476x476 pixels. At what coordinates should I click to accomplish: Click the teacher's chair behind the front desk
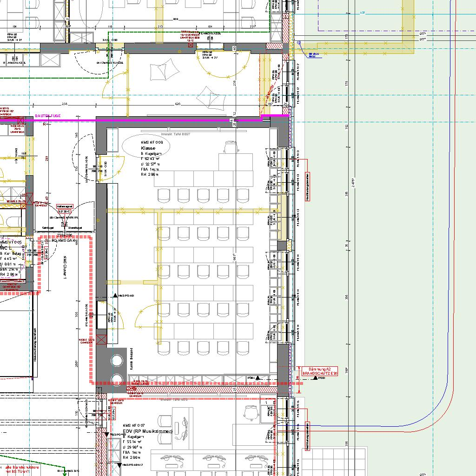pyautogui.click(x=230, y=147)
